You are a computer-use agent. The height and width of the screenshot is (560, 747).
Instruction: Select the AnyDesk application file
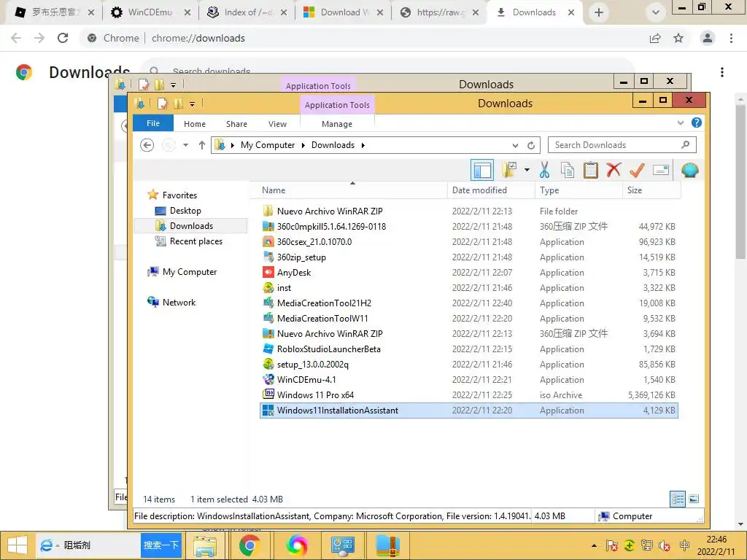click(x=469, y=273)
